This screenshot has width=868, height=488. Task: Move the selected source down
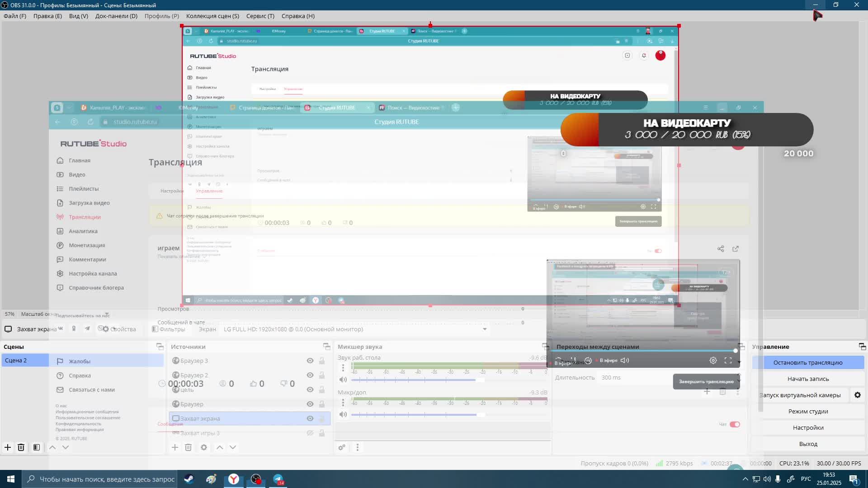233,447
